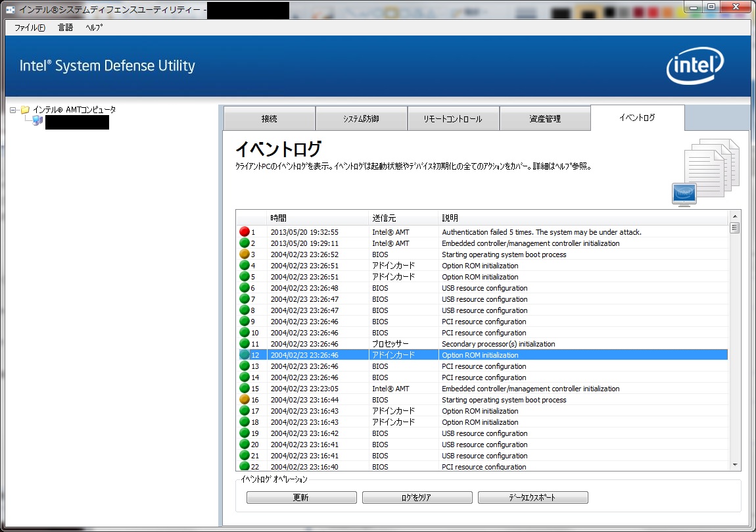Click the event list scrollbar thumb

pyautogui.click(x=735, y=228)
